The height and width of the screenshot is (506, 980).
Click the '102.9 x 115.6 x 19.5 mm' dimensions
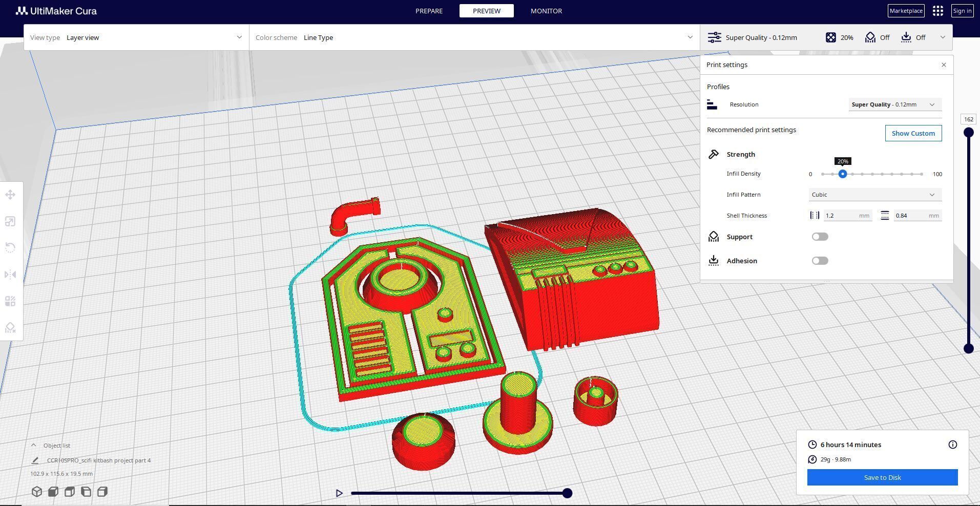pos(61,474)
